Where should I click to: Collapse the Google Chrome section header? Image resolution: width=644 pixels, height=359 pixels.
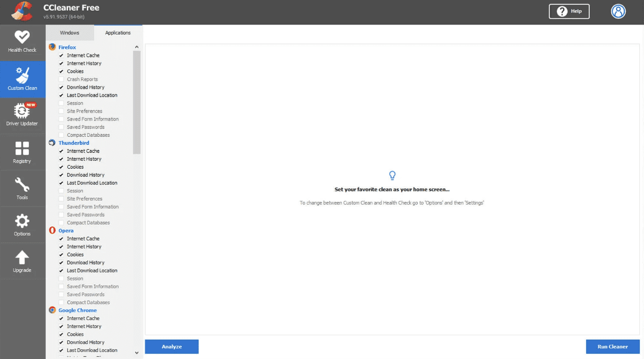click(78, 310)
